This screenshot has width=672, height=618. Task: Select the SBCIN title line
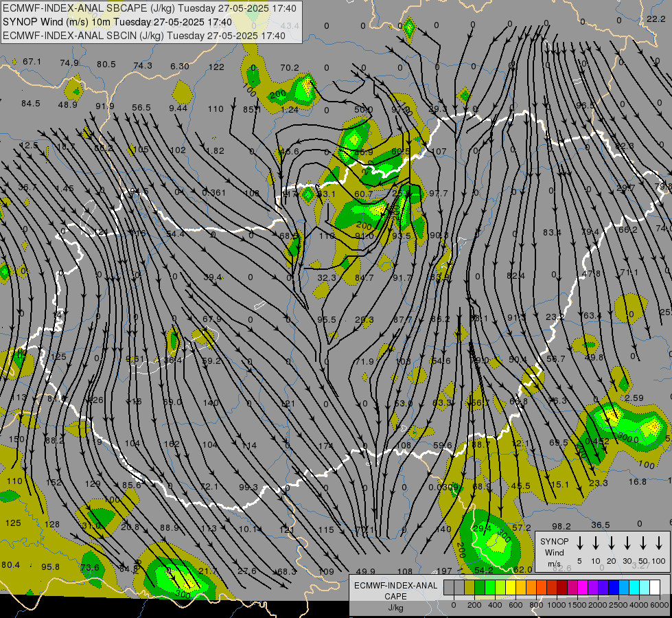point(144,36)
